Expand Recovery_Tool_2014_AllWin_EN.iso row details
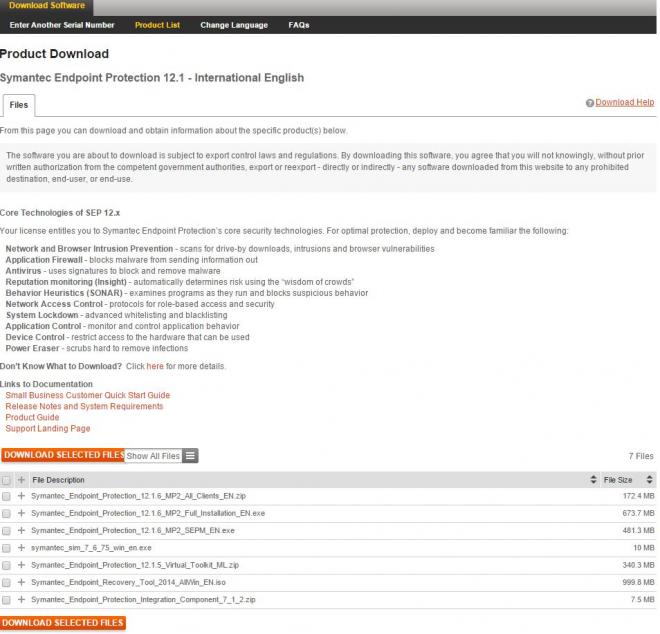Image resolution: width=660 pixels, height=634 pixels. 21,582
